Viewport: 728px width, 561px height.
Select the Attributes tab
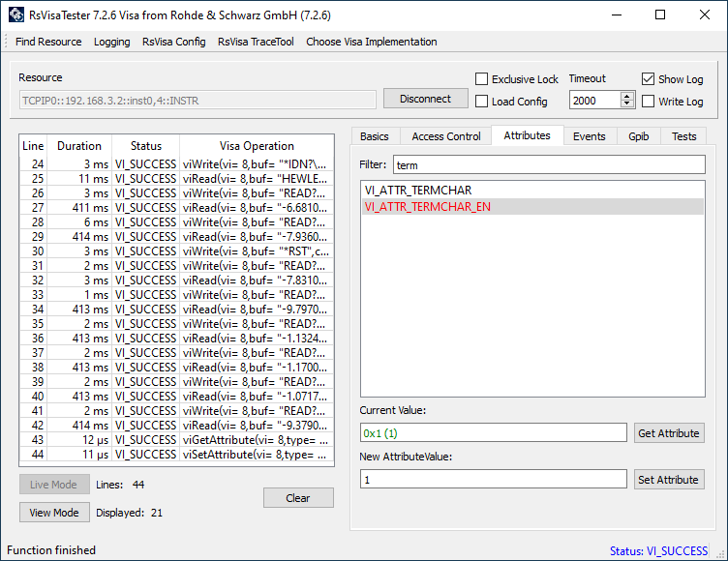click(527, 135)
